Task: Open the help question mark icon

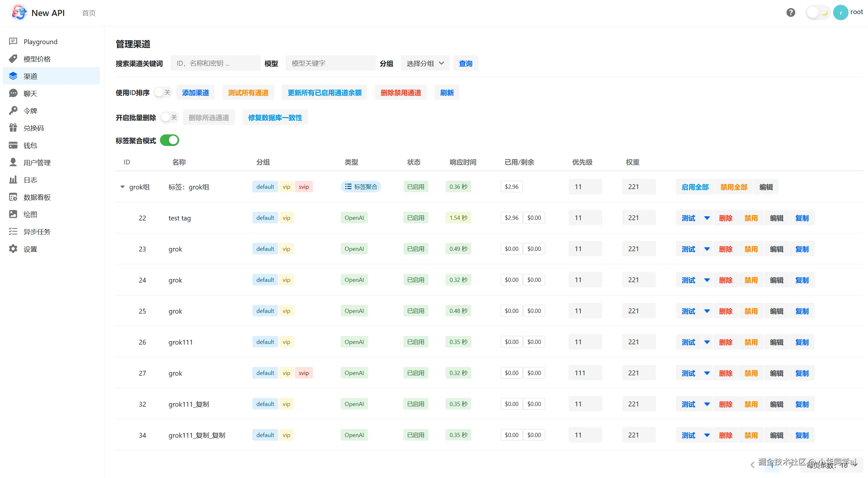Action: [x=791, y=12]
